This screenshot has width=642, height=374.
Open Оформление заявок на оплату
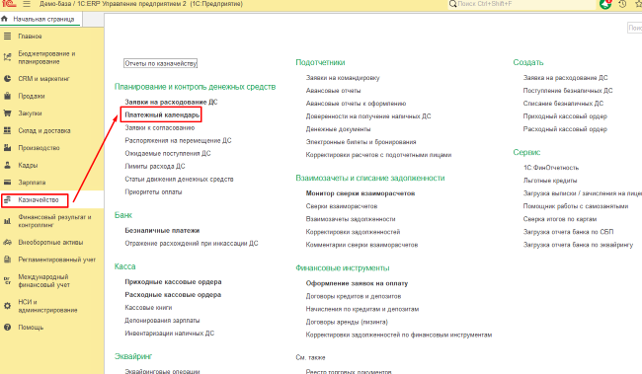[357, 283]
